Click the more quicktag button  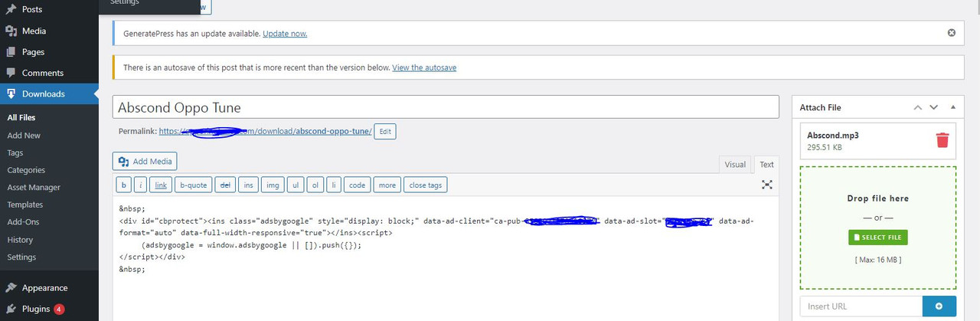(387, 185)
